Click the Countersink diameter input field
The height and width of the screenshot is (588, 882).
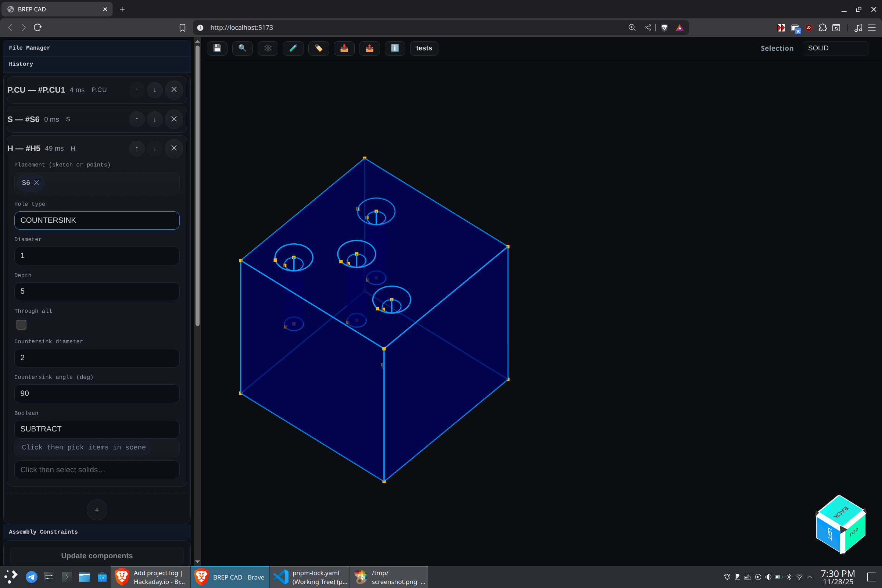pyautogui.click(x=97, y=358)
